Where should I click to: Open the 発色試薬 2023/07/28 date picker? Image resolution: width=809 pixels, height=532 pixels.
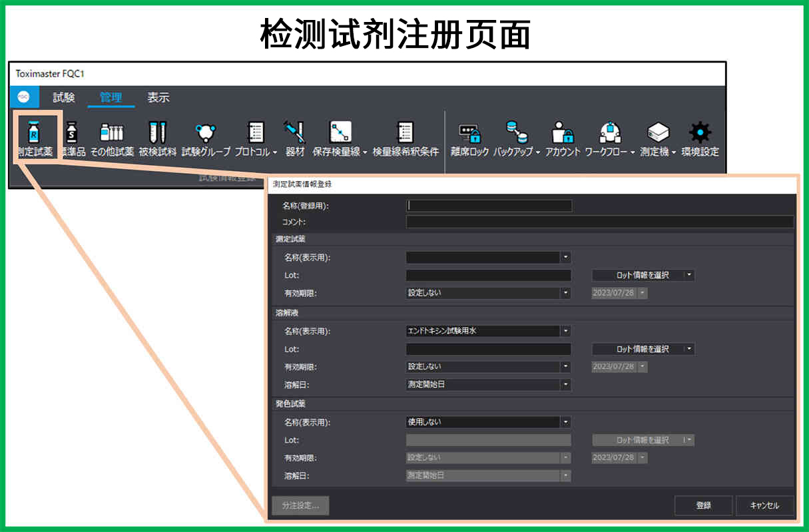coord(619,457)
